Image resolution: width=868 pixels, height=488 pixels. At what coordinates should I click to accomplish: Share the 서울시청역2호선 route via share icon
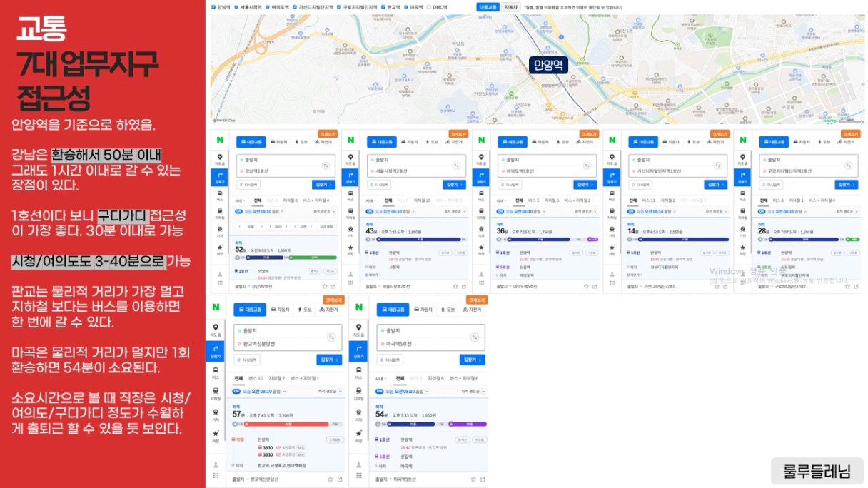[464, 286]
